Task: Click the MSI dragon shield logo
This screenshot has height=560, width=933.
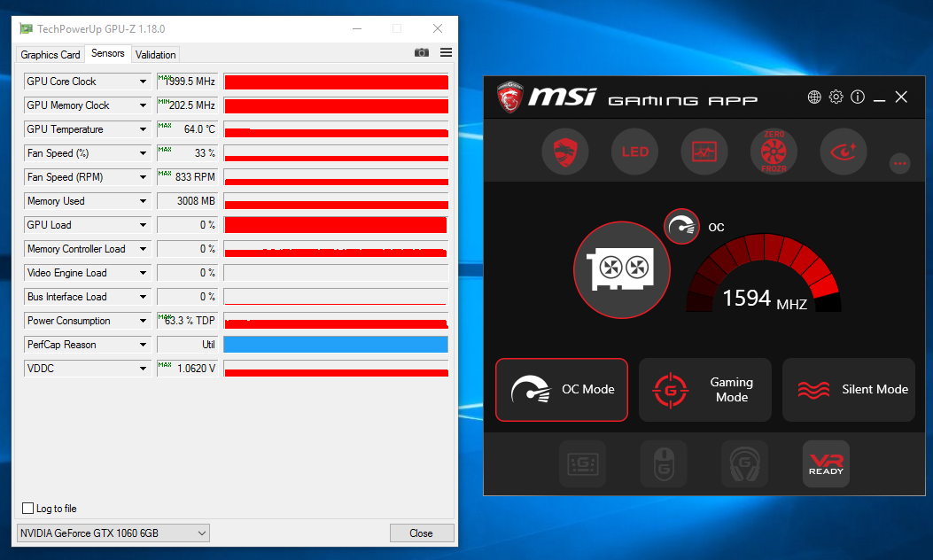Action: pyautogui.click(x=509, y=97)
